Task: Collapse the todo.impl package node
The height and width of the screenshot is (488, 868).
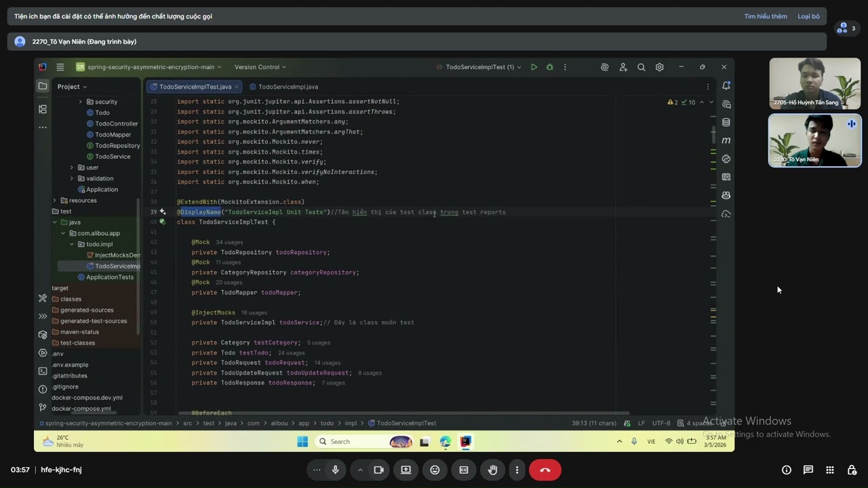Action: click(72, 244)
